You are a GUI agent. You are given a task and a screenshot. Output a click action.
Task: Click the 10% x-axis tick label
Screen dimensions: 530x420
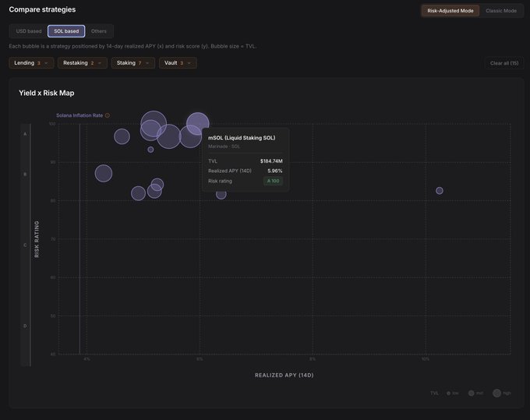tap(426, 359)
